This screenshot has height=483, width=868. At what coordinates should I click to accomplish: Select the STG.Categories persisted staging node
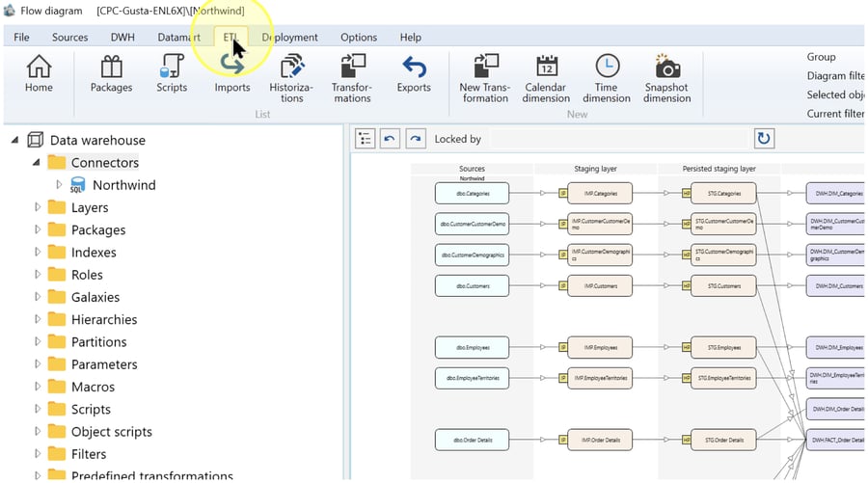[x=723, y=194]
